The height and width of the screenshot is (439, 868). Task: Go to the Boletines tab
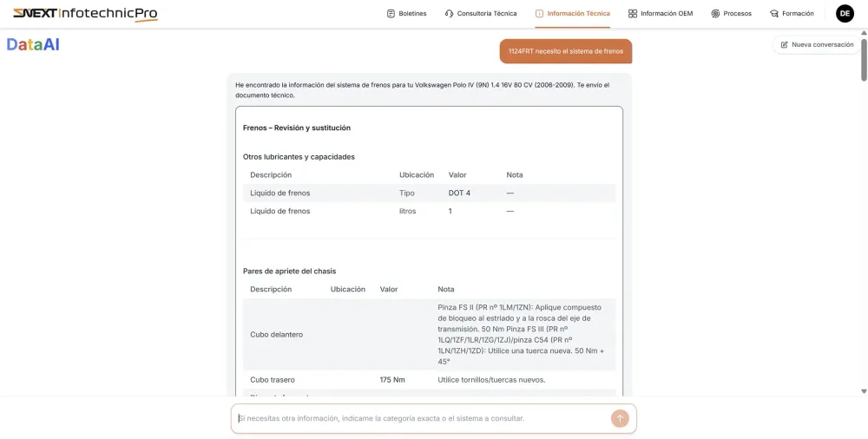tap(412, 14)
